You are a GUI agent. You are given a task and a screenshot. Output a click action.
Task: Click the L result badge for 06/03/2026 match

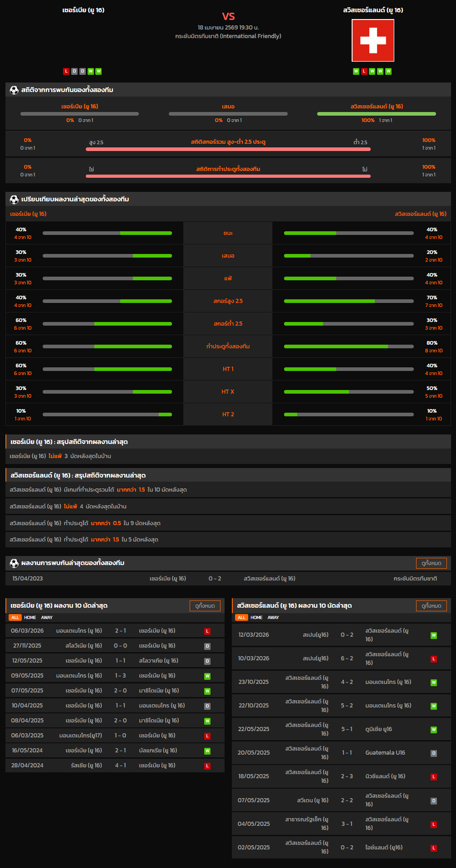tap(207, 631)
